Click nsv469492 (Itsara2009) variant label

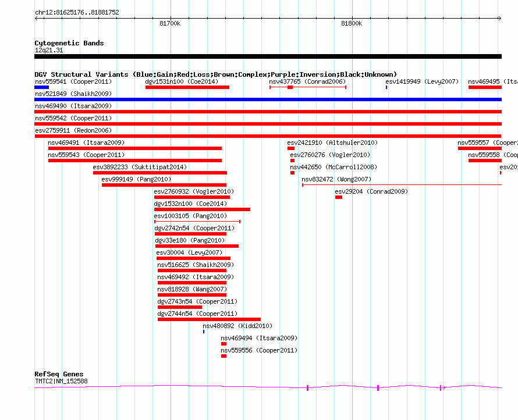[x=196, y=277]
